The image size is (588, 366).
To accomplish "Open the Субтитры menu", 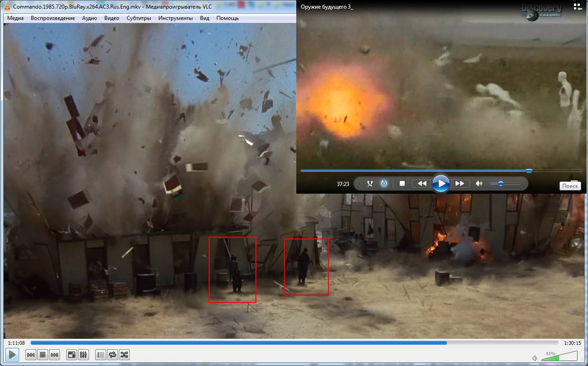I will coord(139,18).
